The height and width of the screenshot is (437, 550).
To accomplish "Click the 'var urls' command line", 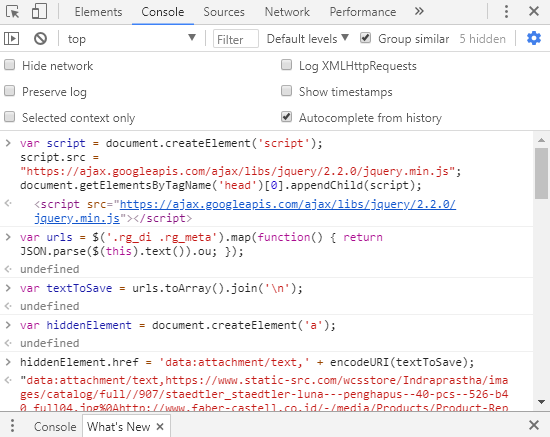I will [201, 244].
